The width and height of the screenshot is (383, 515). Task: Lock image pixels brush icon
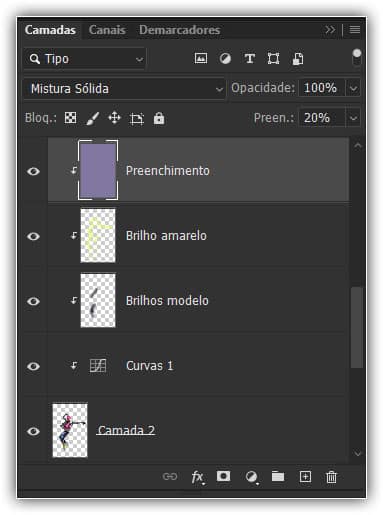93,118
